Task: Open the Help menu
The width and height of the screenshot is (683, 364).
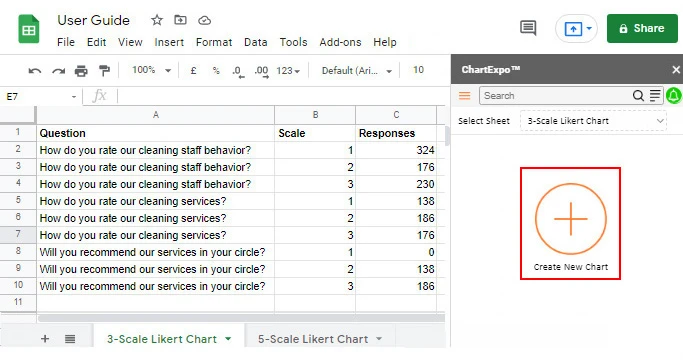Action: [x=385, y=42]
